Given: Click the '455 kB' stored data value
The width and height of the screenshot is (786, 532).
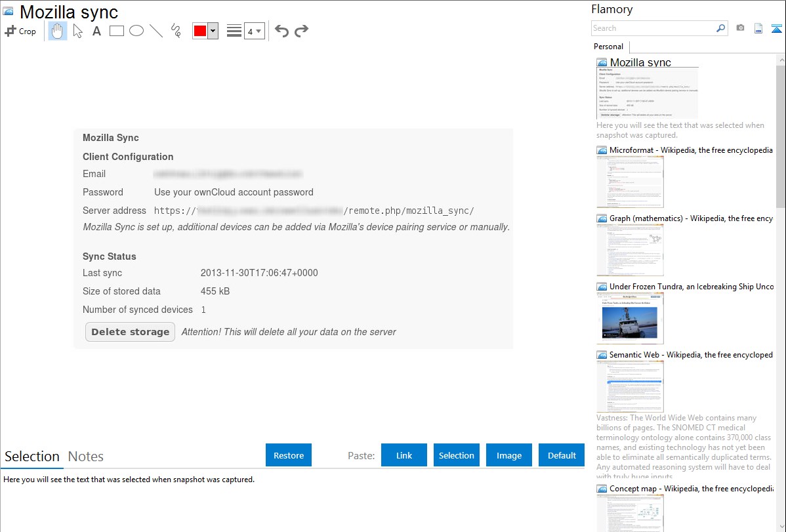Looking at the screenshot, I should (x=215, y=291).
